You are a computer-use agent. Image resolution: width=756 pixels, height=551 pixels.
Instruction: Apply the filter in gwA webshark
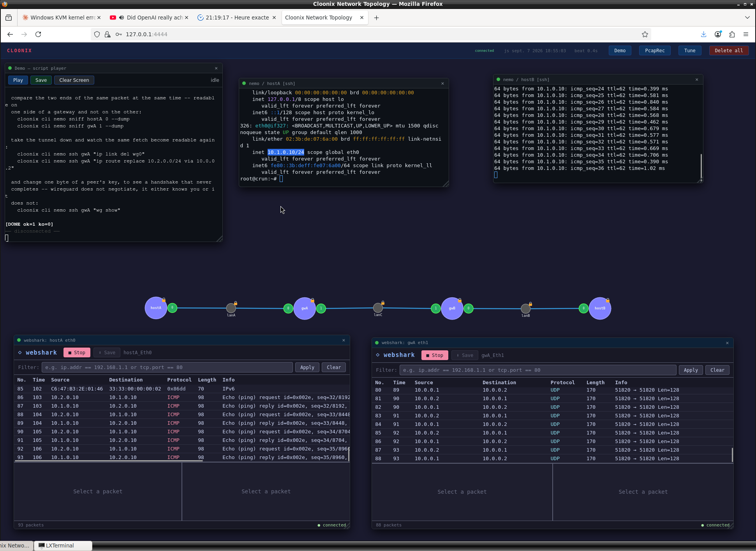coord(691,370)
